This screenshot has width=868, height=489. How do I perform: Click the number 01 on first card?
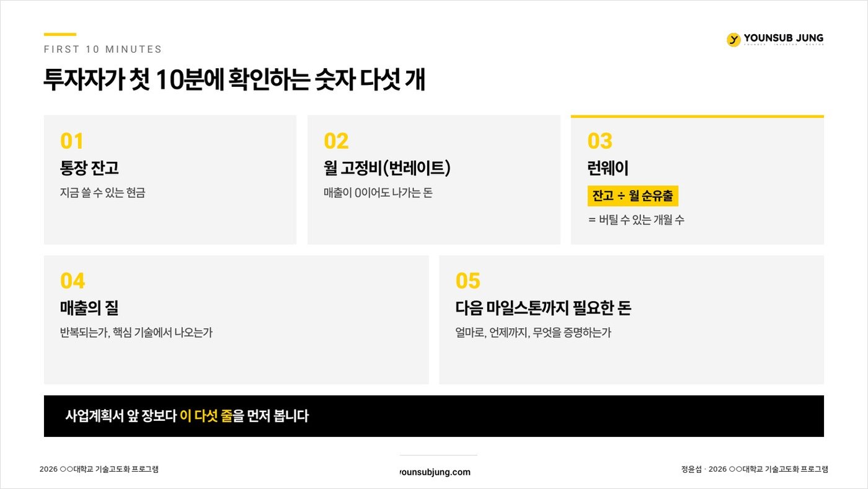point(72,141)
